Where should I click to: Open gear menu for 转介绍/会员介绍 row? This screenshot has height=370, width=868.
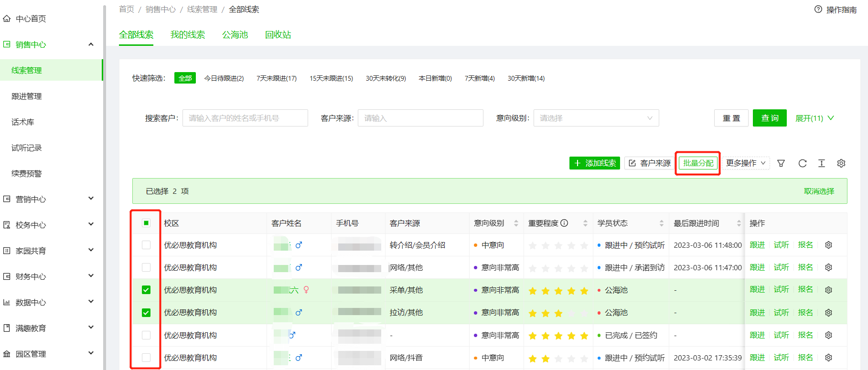tap(829, 245)
